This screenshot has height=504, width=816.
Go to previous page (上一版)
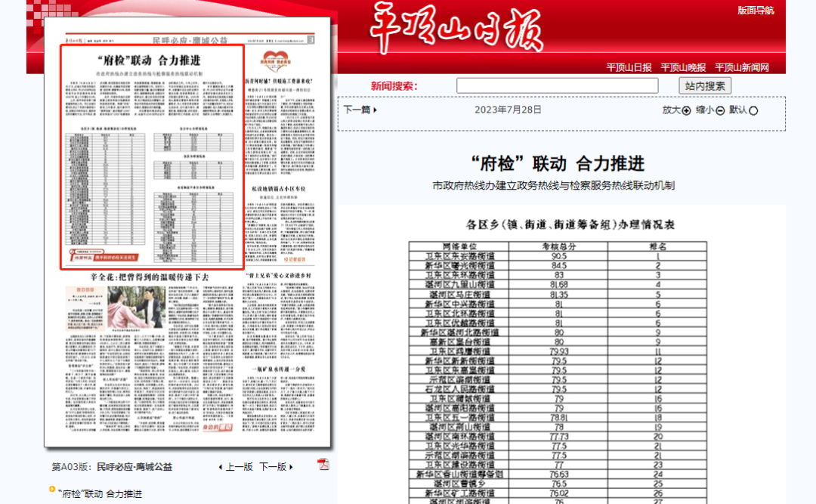(236, 467)
